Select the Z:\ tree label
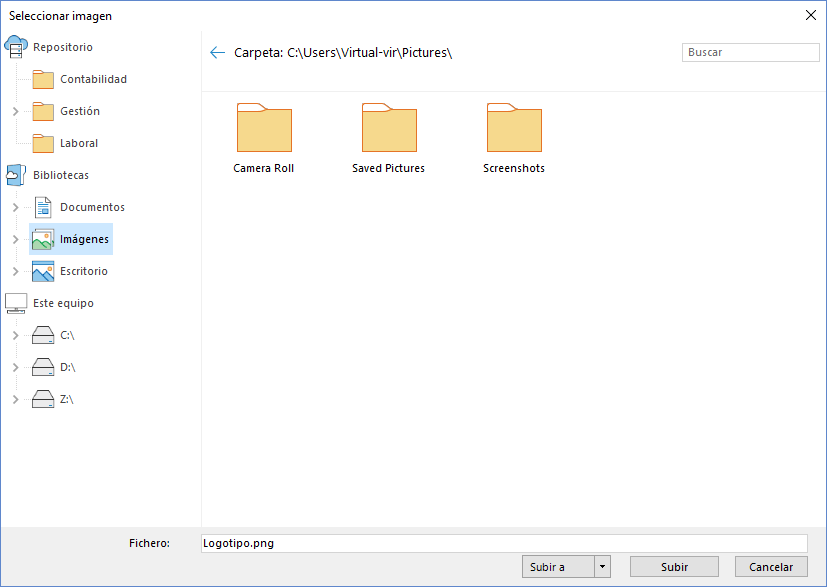The width and height of the screenshot is (827, 587). click(66, 399)
